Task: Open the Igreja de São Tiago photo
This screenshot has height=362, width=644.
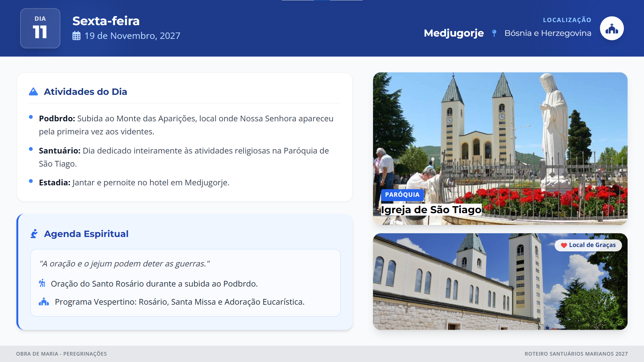Action: click(500, 134)
